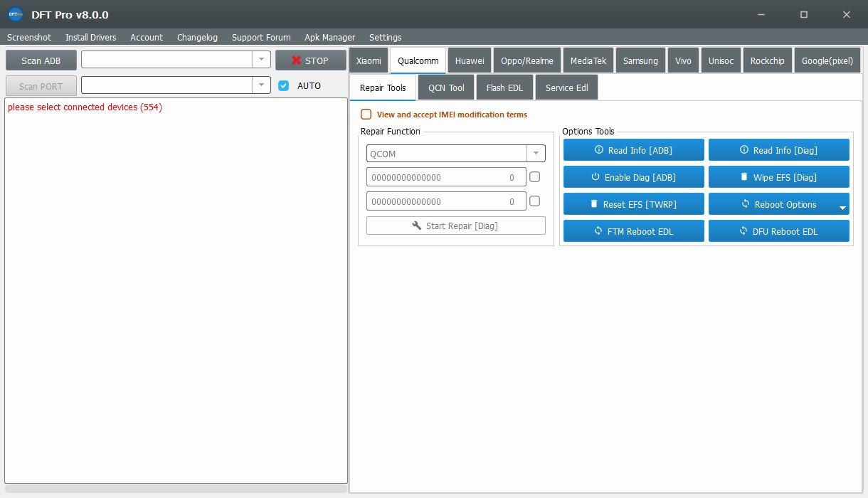Viewport: 868px width, 498px height.
Task: Select the Repair Tools sub-tab
Action: [x=383, y=88]
